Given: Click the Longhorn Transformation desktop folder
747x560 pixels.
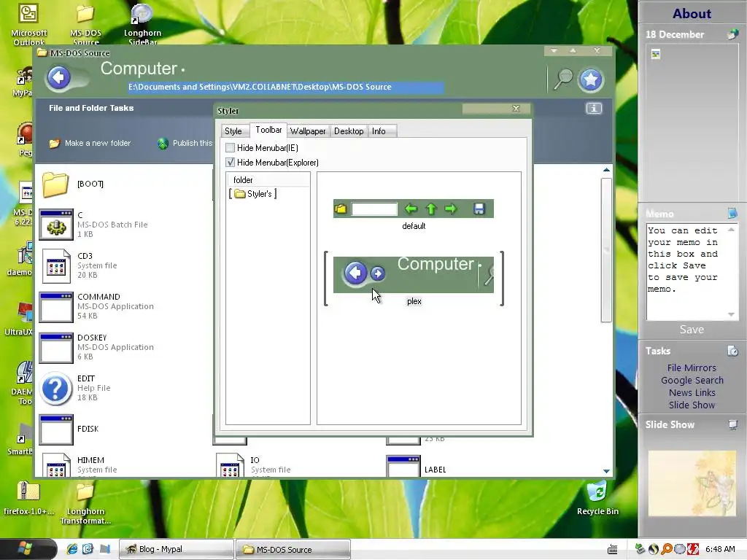Looking at the screenshot, I should 85,492.
